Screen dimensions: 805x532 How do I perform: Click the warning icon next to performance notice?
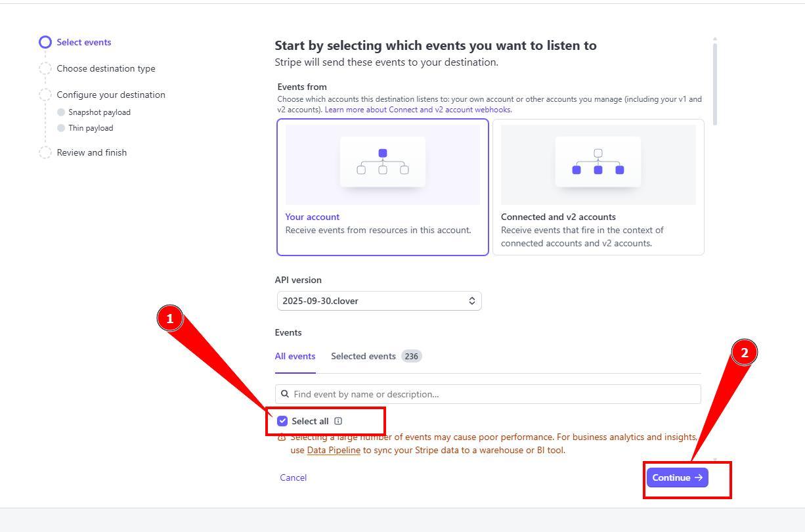tap(282, 437)
